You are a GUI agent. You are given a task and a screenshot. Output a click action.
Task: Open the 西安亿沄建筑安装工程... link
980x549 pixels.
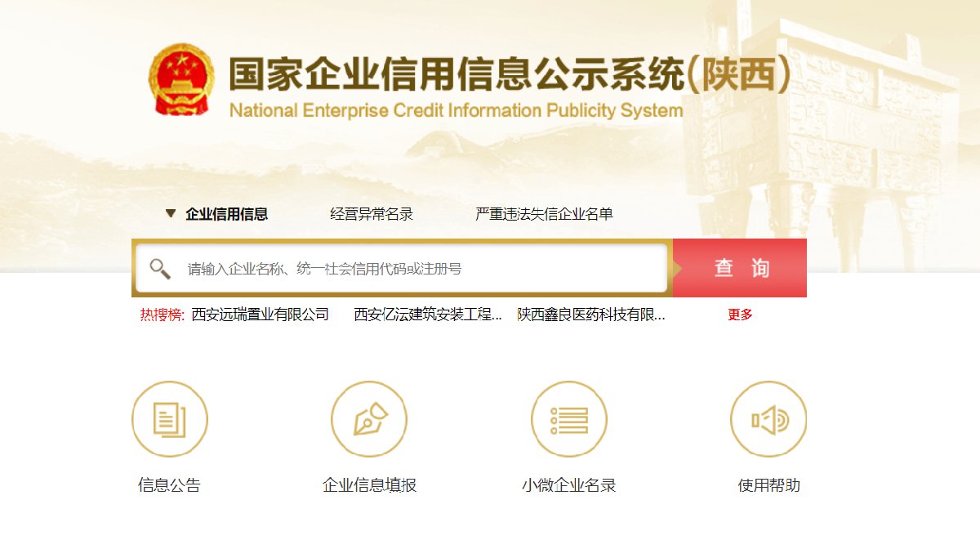[425, 314]
